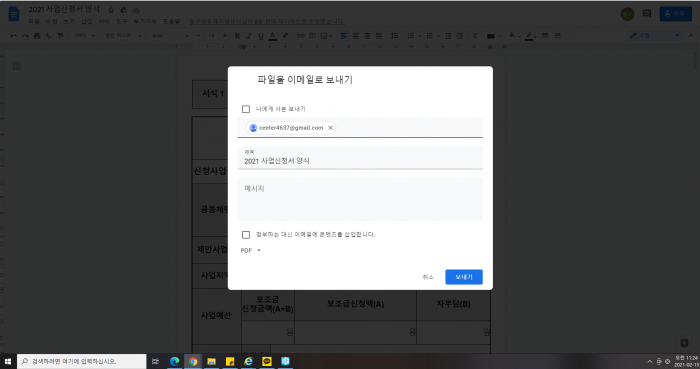Open the cell background fill color
Viewport: 700px width, 369px height.
(514, 36)
